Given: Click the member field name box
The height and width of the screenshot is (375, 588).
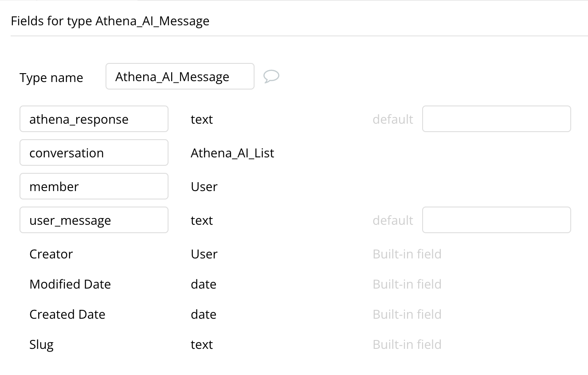Looking at the screenshot, I should click(x=94, y=186).
